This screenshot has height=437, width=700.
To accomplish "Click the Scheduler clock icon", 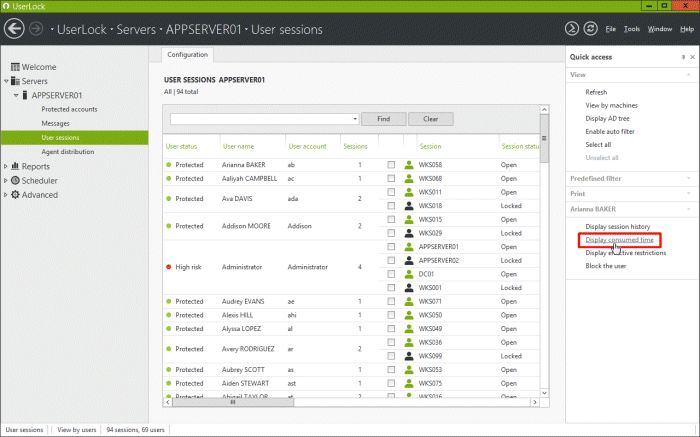I will 15,180.
